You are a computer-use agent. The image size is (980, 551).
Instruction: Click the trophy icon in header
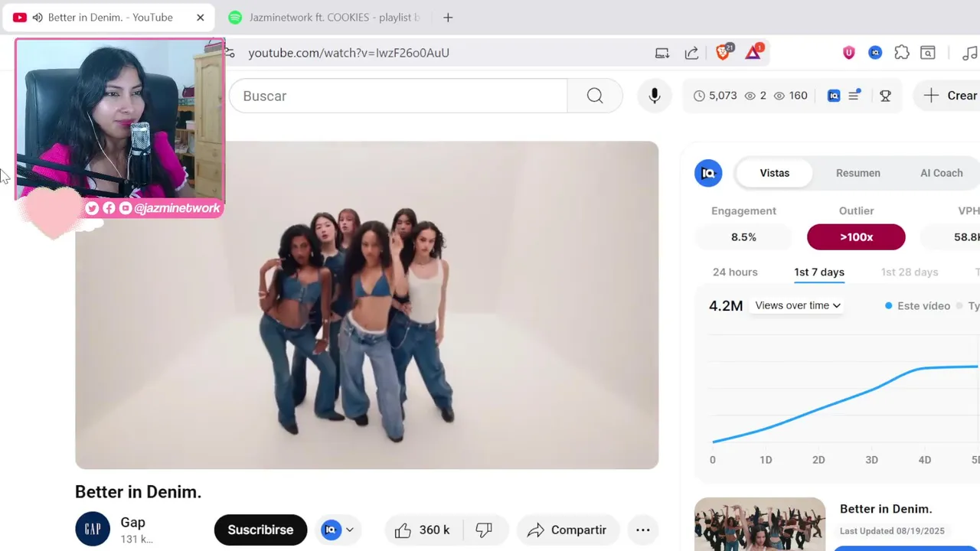point(886,96)
